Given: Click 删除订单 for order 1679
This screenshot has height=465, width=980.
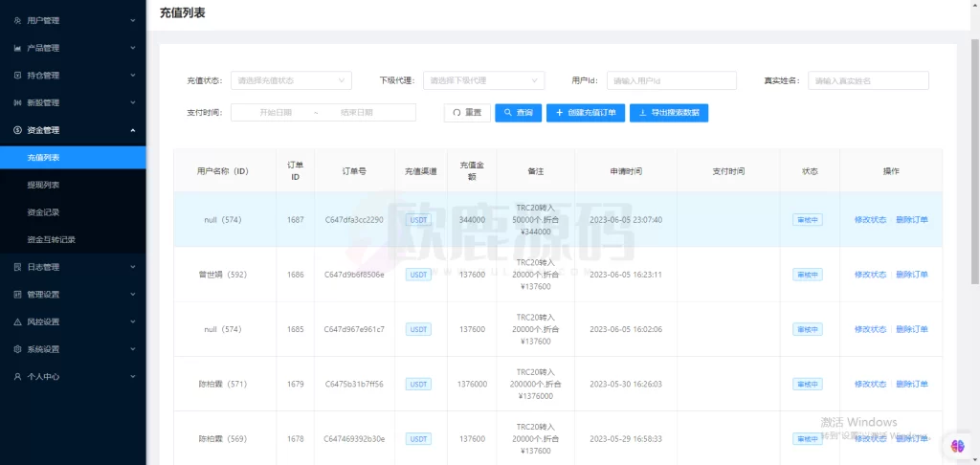Looking at the screenshot, I should pos(912,384).
